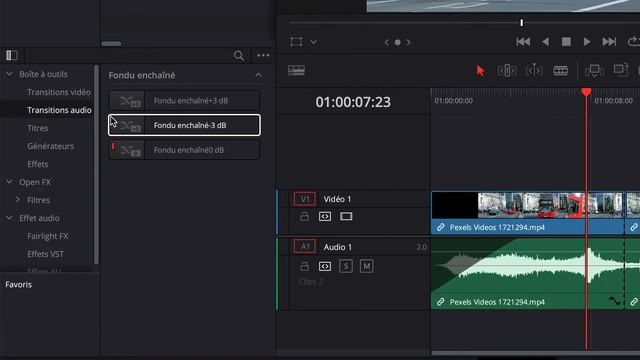640x360 pixels.
Task: Toggle V1 track destination selector
Action: (304, 199)
